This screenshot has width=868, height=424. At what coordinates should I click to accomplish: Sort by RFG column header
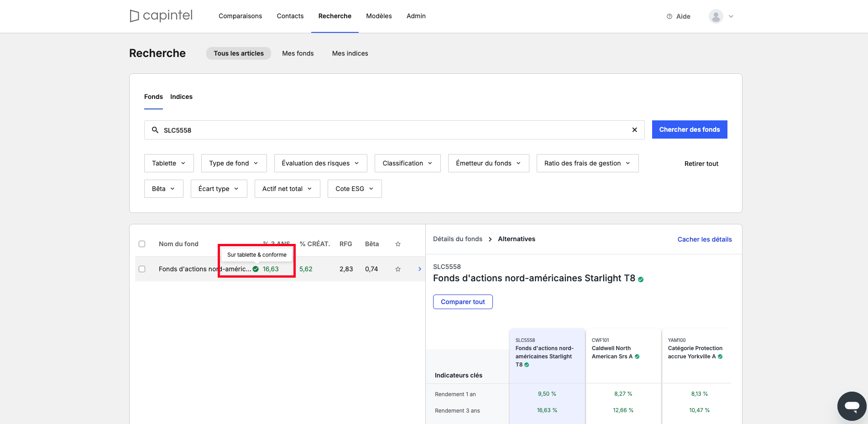[x=346, y=244]
